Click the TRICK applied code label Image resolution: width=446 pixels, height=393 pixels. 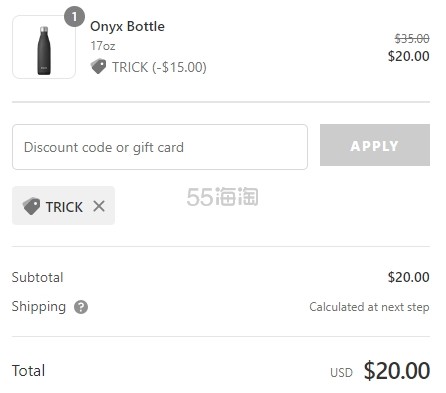(x=64, y=207)
